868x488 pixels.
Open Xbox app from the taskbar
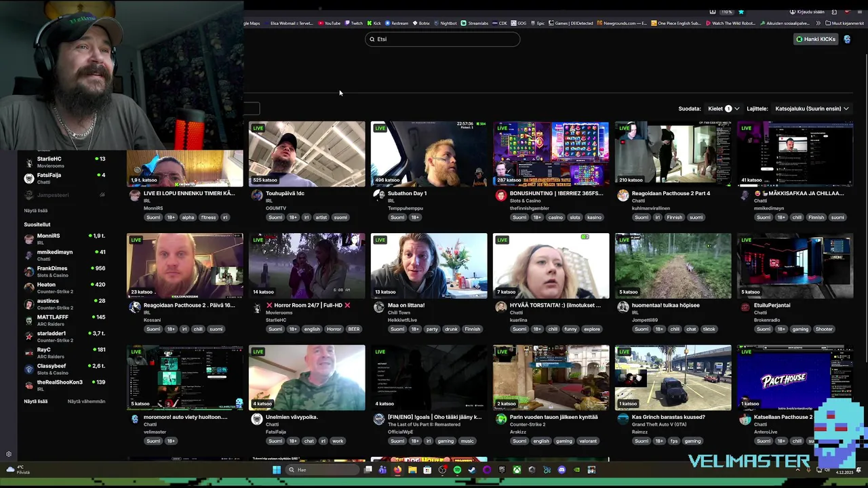(517, 470)
